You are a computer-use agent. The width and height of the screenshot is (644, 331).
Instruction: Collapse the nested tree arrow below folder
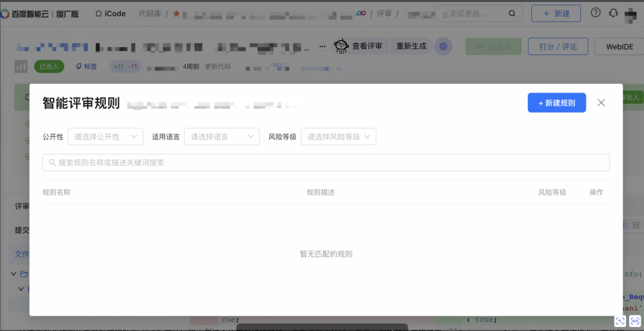click(x=21, y=289)
